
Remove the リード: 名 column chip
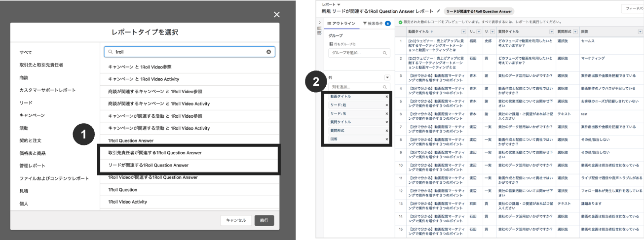(386, 113)
